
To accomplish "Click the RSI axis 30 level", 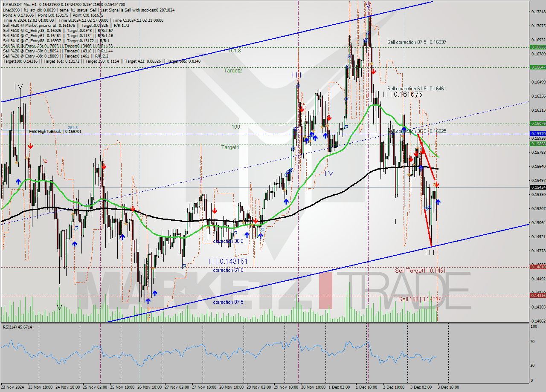I will pos(533,365).
